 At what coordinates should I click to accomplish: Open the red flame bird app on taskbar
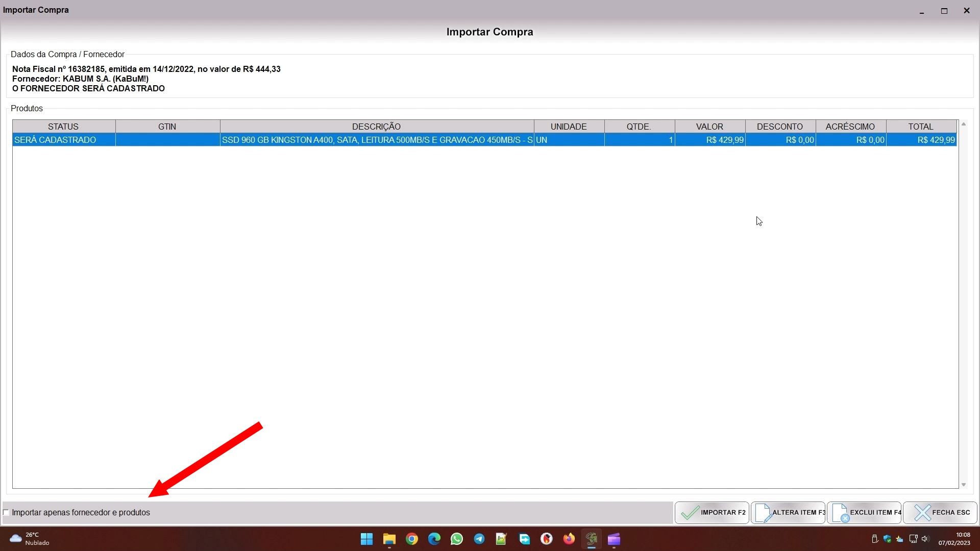click(x=547, y=539)
